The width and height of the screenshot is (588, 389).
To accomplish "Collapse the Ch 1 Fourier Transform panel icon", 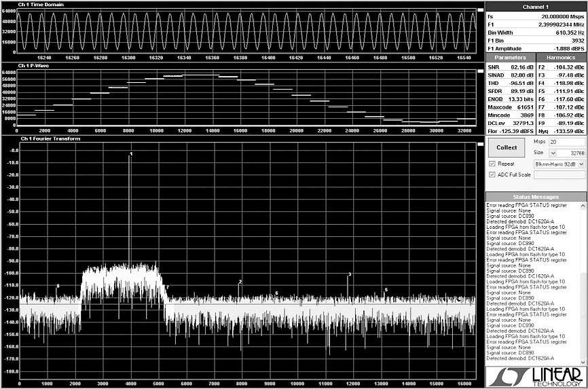I will coord(480,144).
